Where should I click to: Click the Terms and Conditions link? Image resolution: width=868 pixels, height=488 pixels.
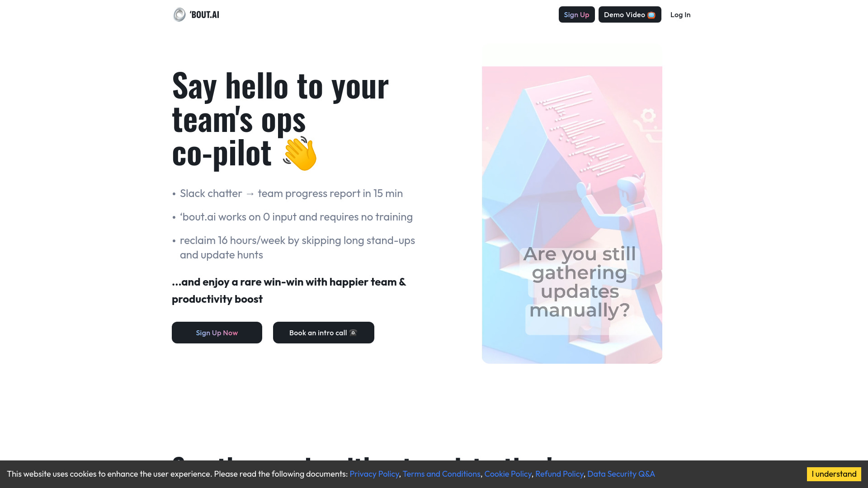[441, 474]
